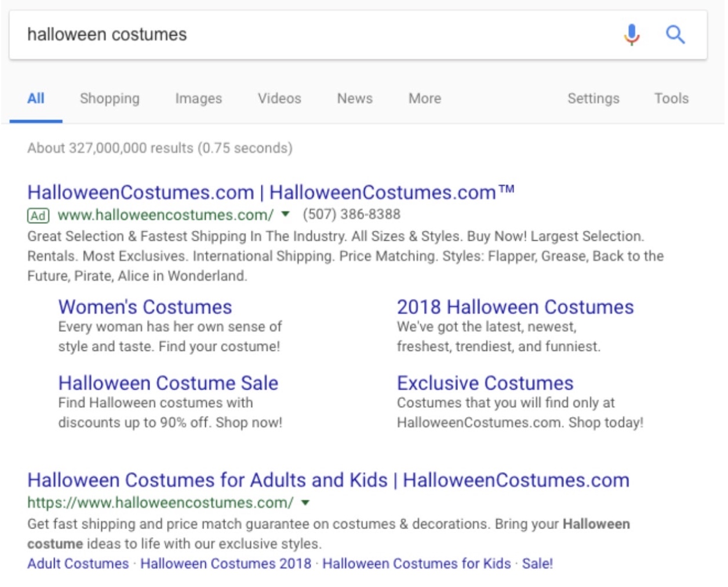Click the Sale! sublink
728x587 pixels.
point(537,564)
